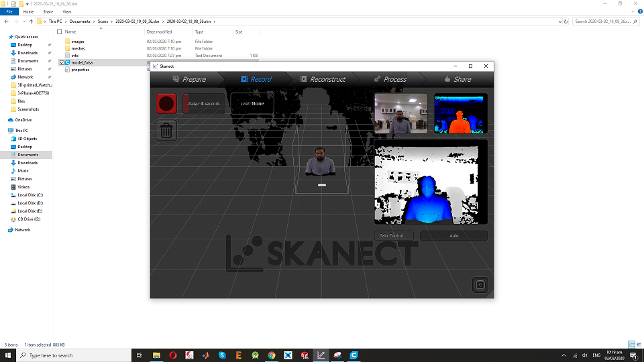Show hidden system tray icons
The height and width of the screenshot is (362, 644).
pos(564,355)
